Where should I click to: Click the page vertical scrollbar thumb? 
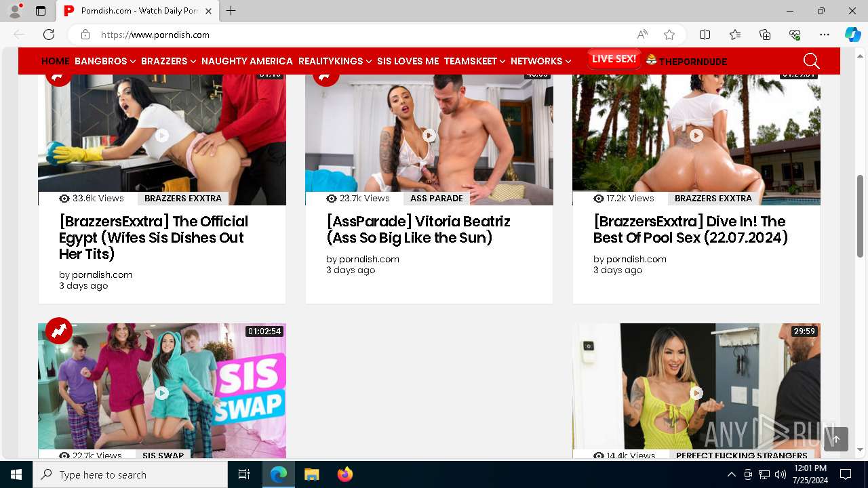coord(860,216)
